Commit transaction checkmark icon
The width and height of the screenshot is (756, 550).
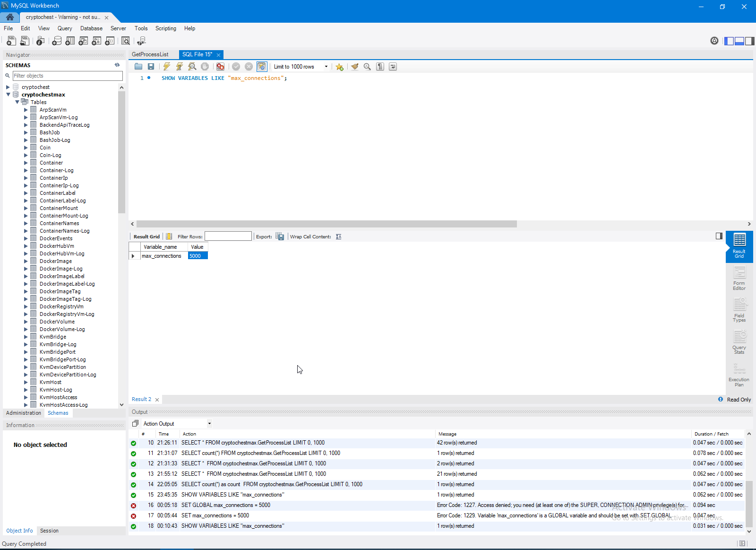pyautogui.click(x=236, y=67)
